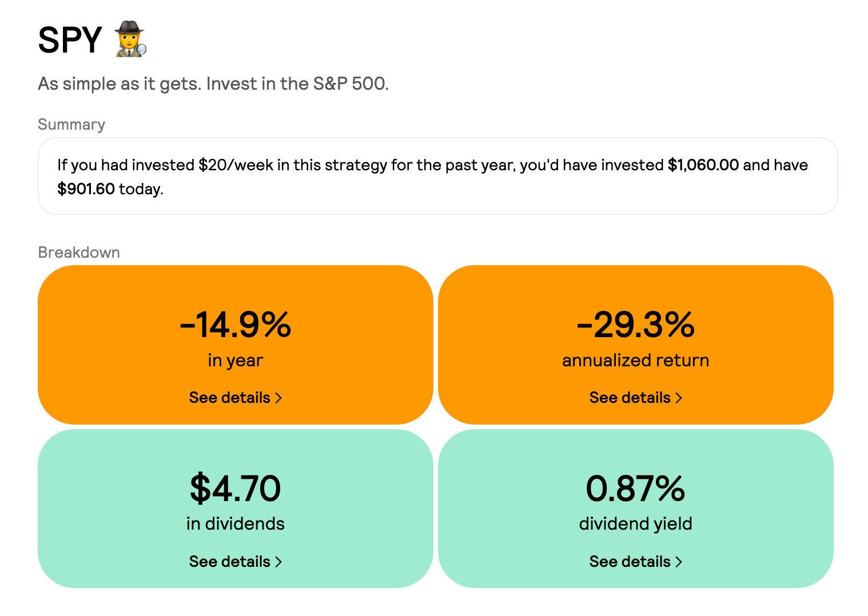Click the detective emoji beside SPY
Viewport: 868px width, 616px height.
pos(130,39)
